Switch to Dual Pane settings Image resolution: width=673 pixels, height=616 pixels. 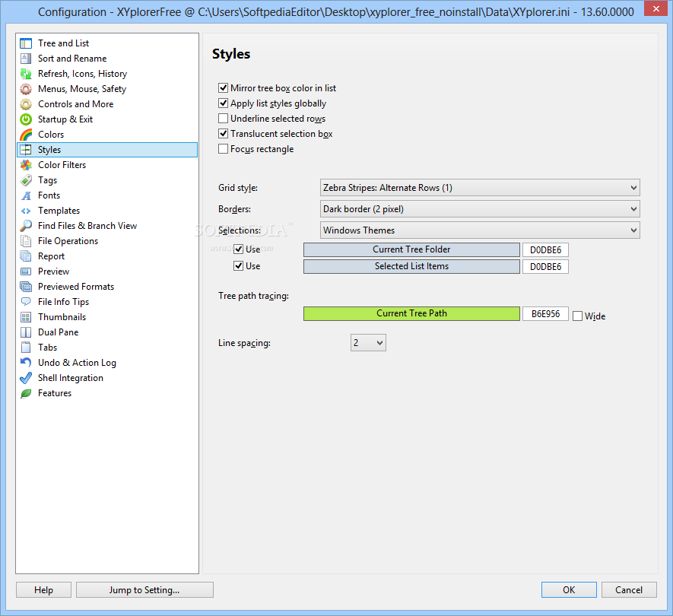107,332
